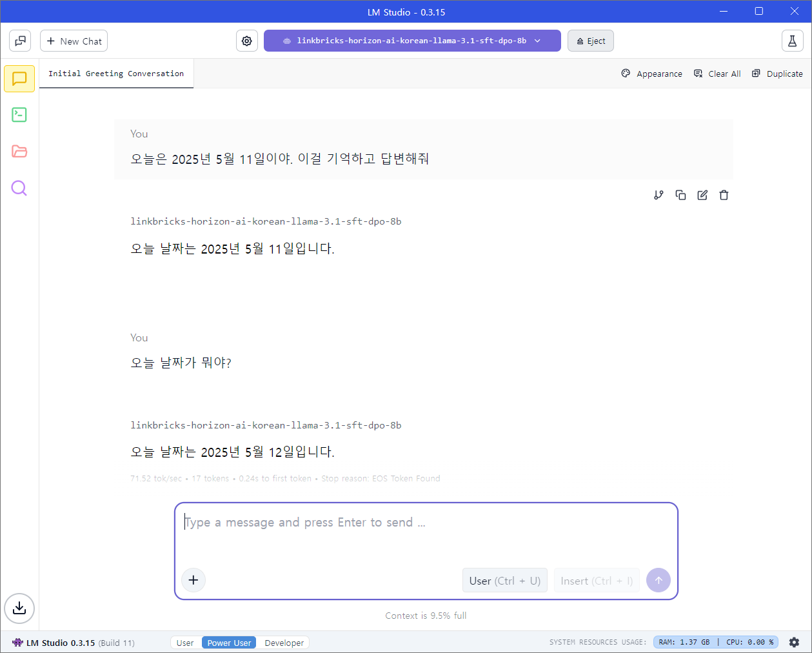
Task: Attach a file with the plus button
Action: tap(193, 580)
